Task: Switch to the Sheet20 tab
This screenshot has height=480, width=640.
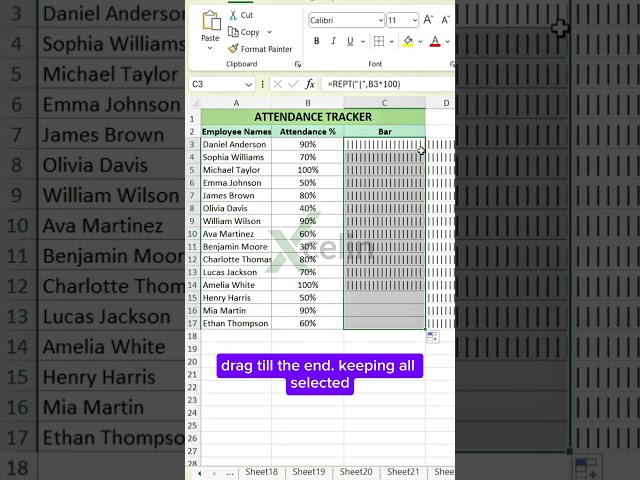Action: [356, 472]
